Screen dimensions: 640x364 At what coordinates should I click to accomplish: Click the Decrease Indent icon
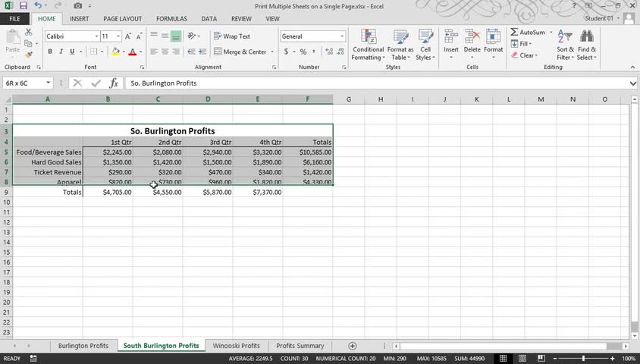[191, 52]
